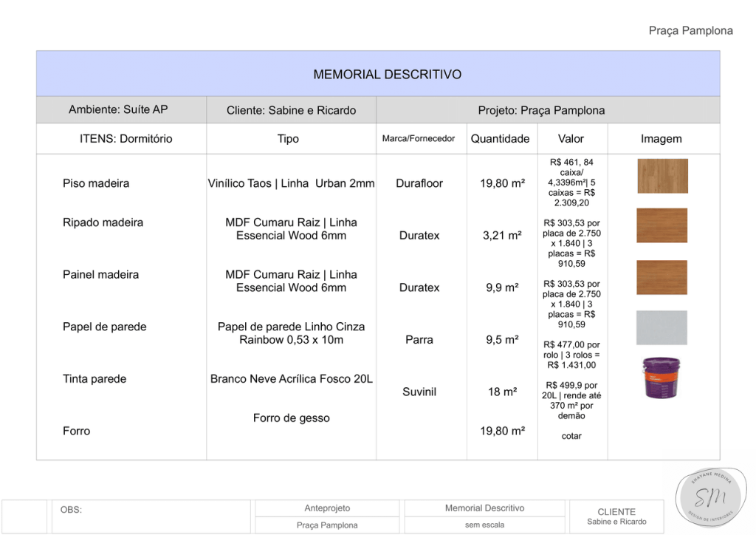This screenshot has width=756, height=535.
Task: Click the Marca/Fornecedor column header
Action: point(419,139)
